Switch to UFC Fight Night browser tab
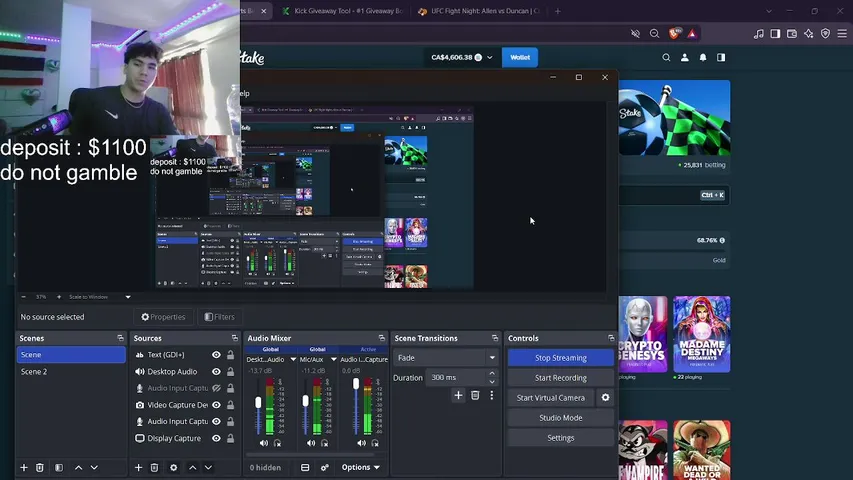 tap(480, 11)
